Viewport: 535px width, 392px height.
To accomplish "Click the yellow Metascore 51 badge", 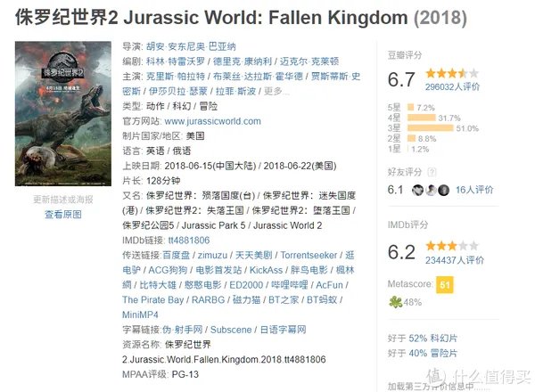I will coord(444,285).
